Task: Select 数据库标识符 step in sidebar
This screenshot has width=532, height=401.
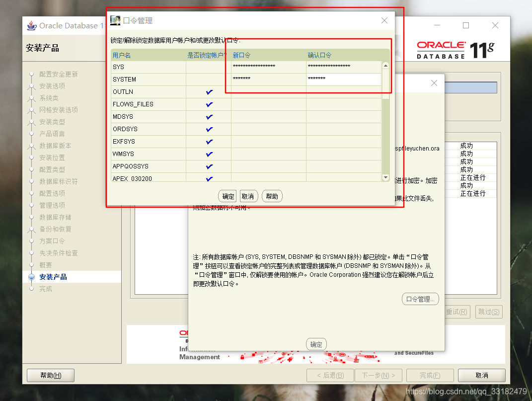Action: point(58,181)
